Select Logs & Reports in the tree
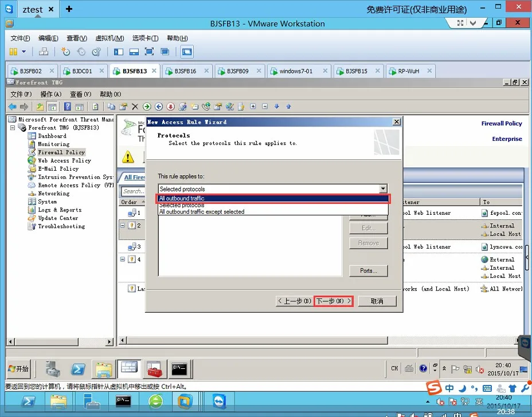Viewport: 532px width, 417px height. click(60, 210)
